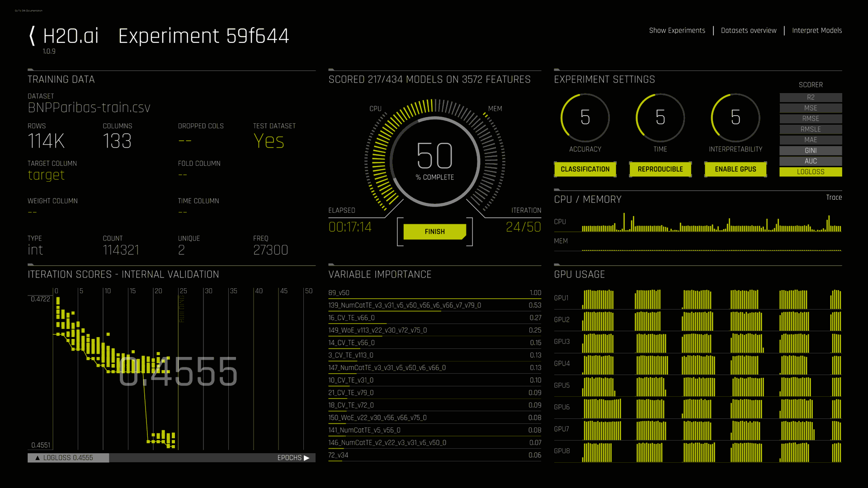Adjust the Accuracy dial
The height and width of the screenshot is (488, 868).
[585, 117]
